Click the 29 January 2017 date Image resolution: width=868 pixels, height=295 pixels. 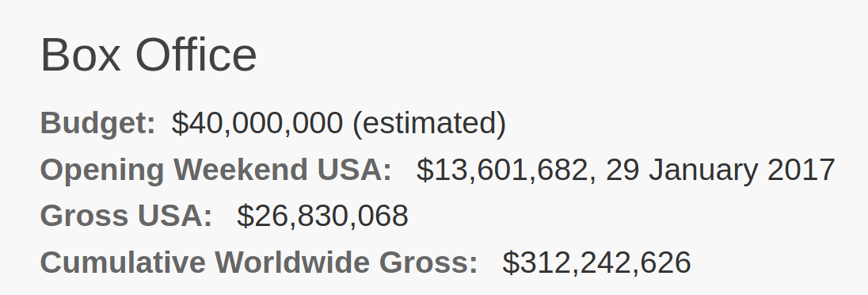[x=720, y=170]
